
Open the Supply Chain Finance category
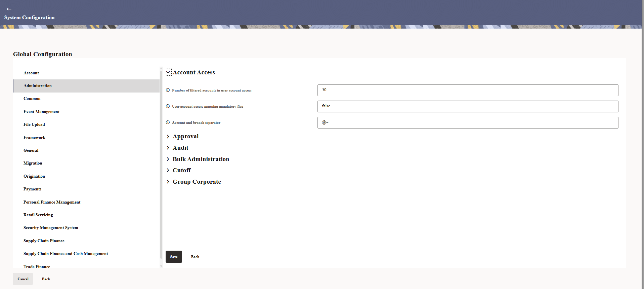pos(86,241)
